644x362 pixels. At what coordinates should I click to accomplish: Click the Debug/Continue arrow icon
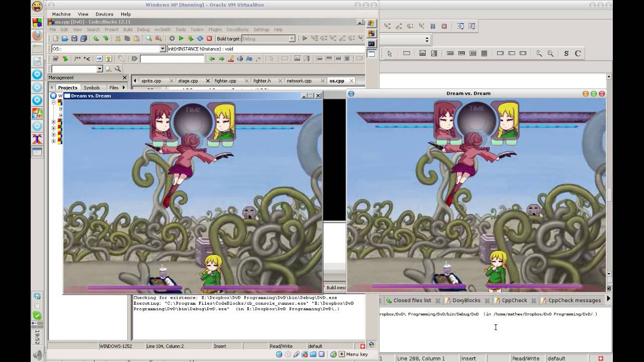click(305, 39)
